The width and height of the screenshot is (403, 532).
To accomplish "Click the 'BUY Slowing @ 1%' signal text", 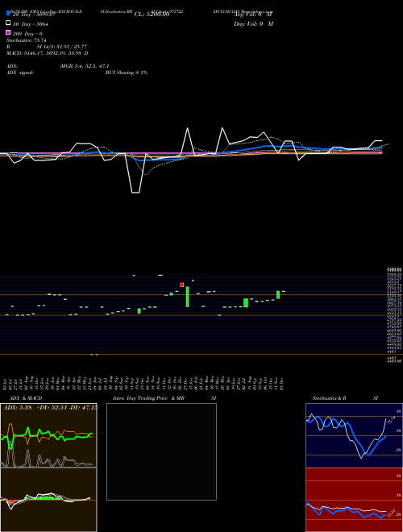I will [x=127, y=73].
